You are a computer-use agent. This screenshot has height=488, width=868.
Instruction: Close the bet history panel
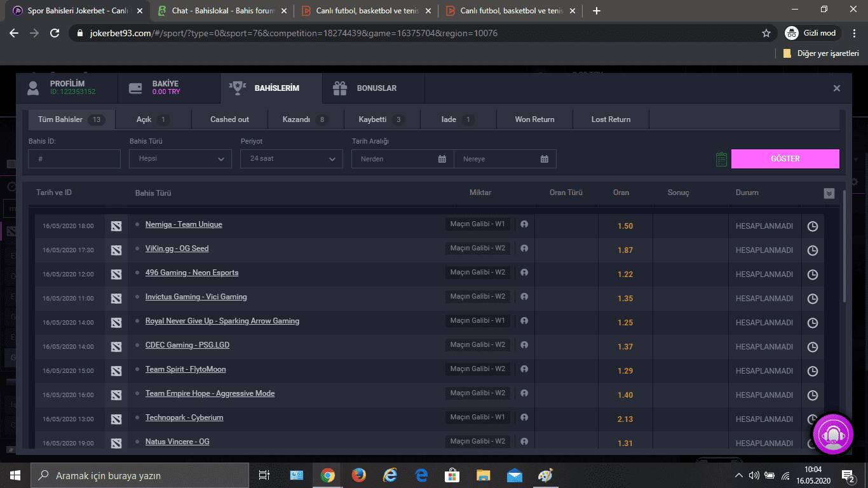(x=837, y=88)
